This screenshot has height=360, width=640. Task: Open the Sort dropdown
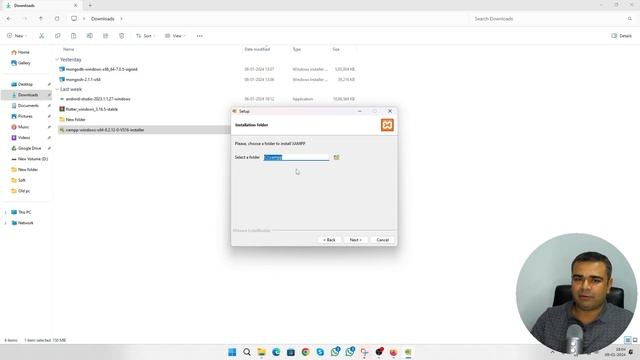click(x=145, y=36)
